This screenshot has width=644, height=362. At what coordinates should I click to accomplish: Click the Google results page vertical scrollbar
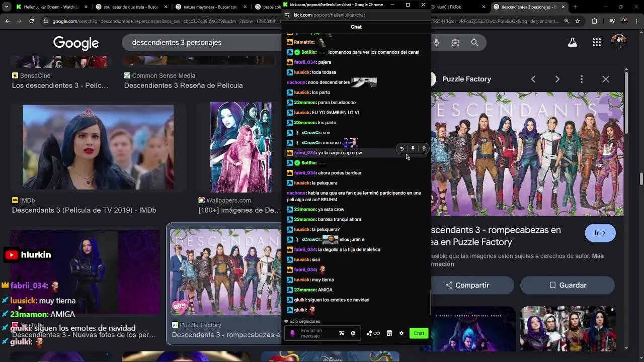[641, 178]
